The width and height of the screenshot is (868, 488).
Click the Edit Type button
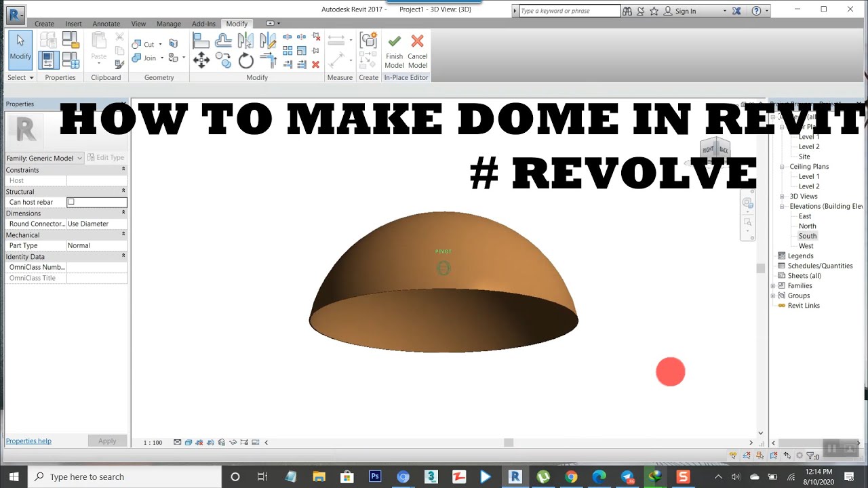(106, 158)
